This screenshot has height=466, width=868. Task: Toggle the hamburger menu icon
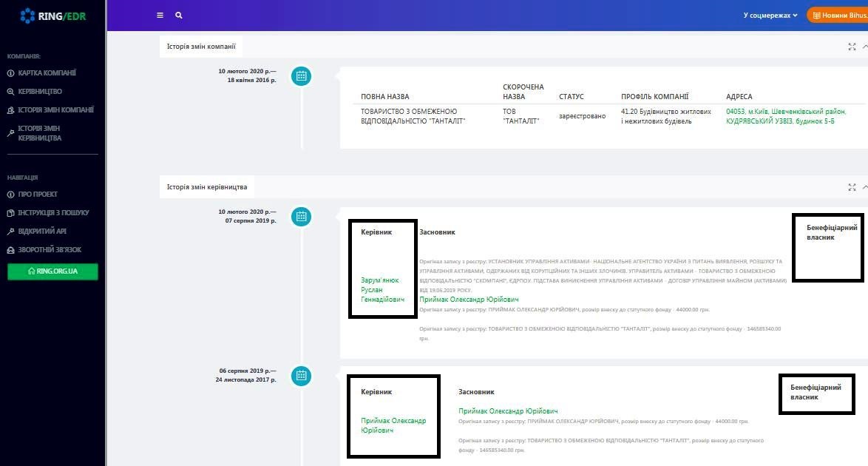tap(160, 16)
